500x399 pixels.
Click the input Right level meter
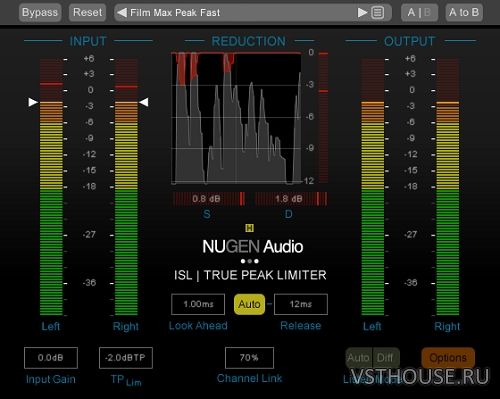126,187
